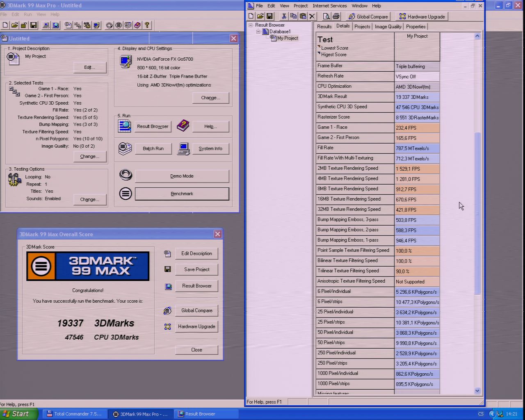Click Copy icon in Result Browser toolbar
The height and width of the screenshot is (420, 525).
(x=293, y=16)
